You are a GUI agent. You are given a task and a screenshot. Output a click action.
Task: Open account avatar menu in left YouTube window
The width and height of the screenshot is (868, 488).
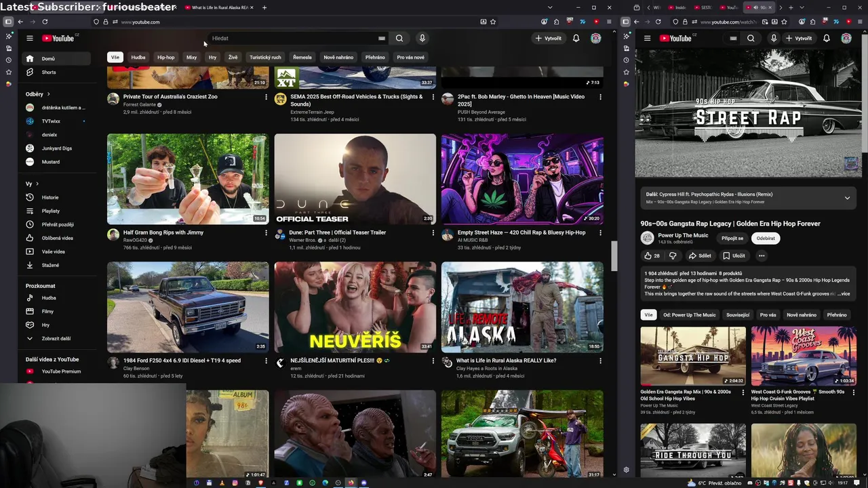tap(595, 39)
